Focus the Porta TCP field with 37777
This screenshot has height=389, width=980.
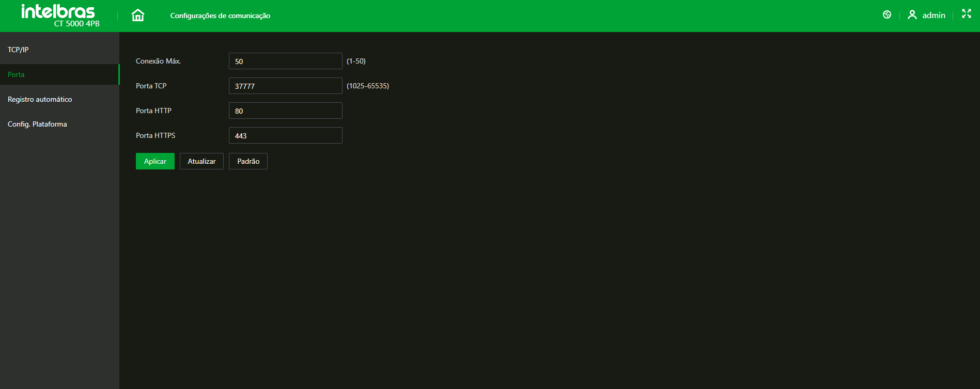[285, 86]
